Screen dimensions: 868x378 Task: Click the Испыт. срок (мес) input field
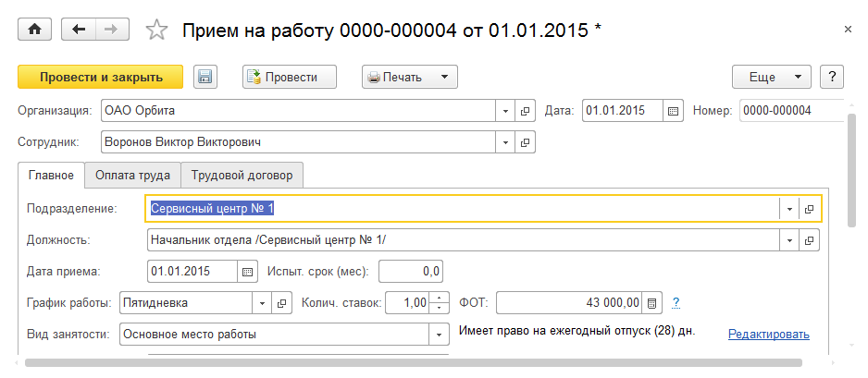coord(411,272)
